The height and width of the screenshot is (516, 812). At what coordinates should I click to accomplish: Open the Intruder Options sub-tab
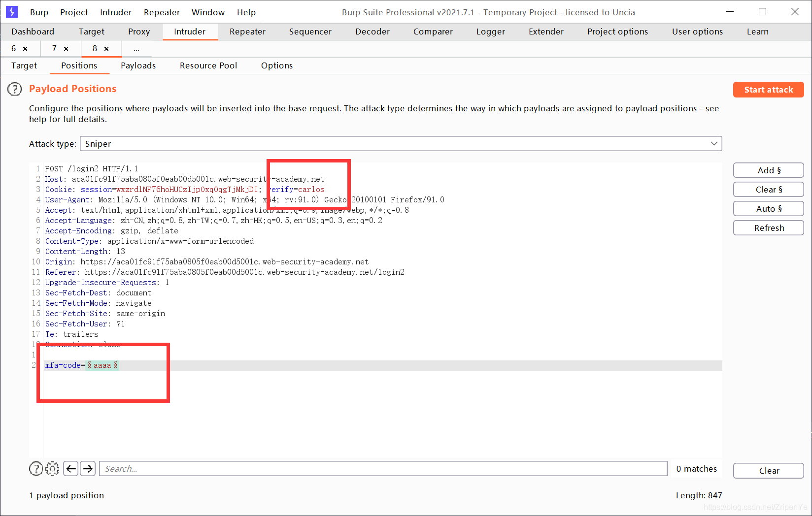277,65
